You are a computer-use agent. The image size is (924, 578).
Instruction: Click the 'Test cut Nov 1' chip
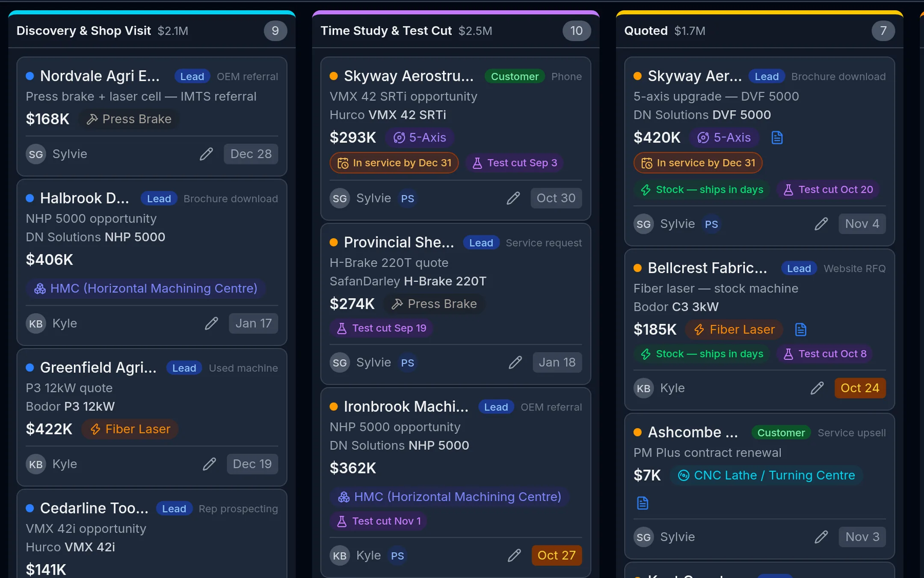coord(379,521)
